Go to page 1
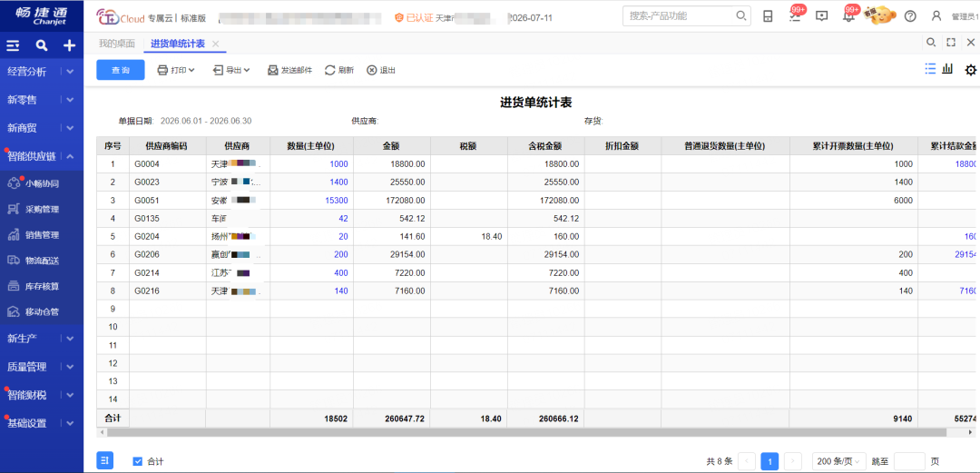The width and height of the screenshot is (980, 473). [770, 461]
